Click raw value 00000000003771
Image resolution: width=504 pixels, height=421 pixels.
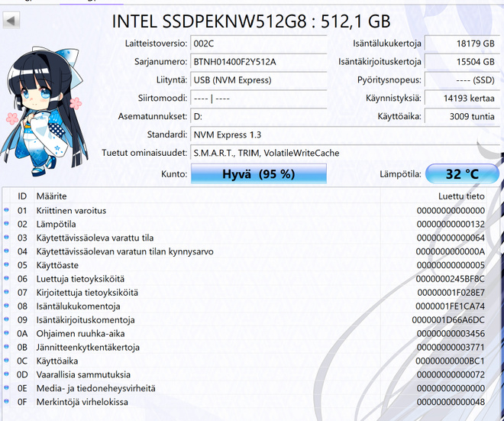[451, 348]
